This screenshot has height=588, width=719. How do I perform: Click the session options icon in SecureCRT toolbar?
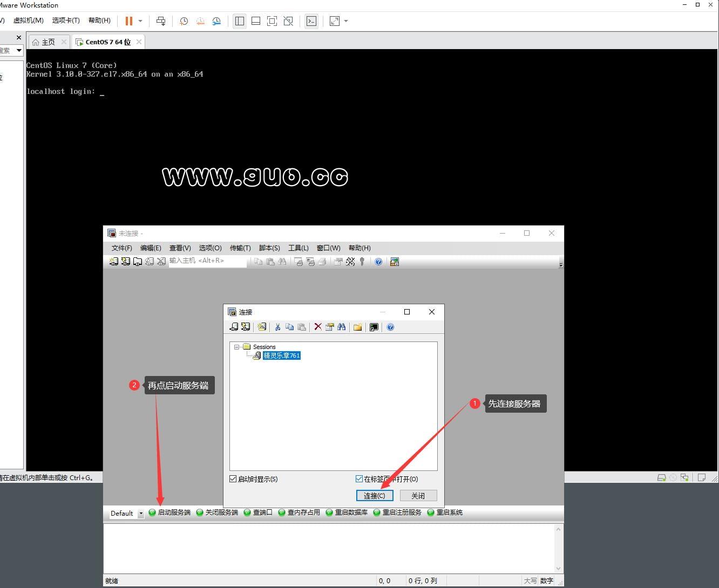[338, 262]
